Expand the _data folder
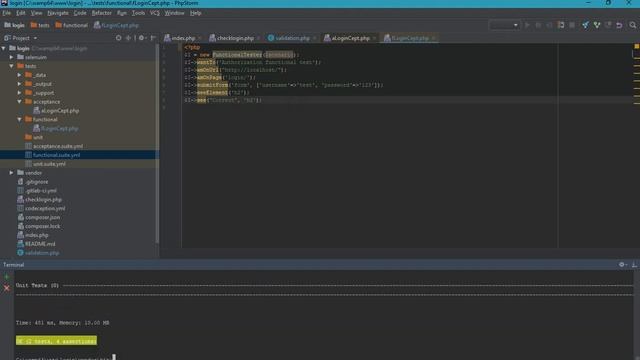The width and height of the screenshot is (640, 360). 19,75
